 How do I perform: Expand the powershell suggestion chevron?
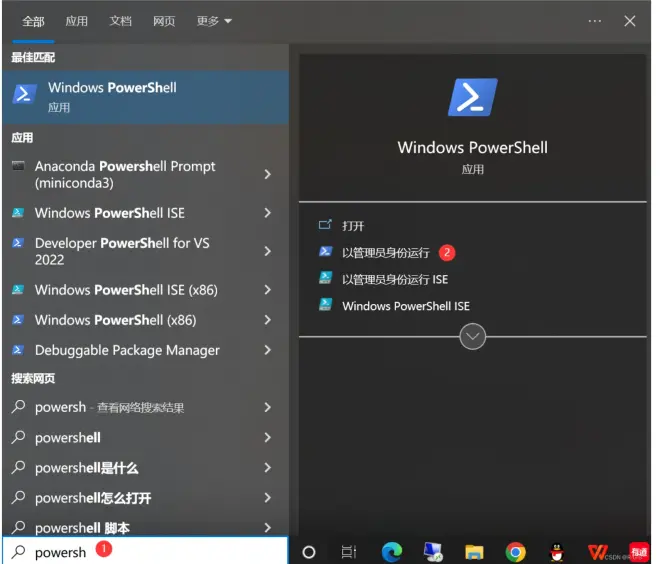[x=267, y=437]
